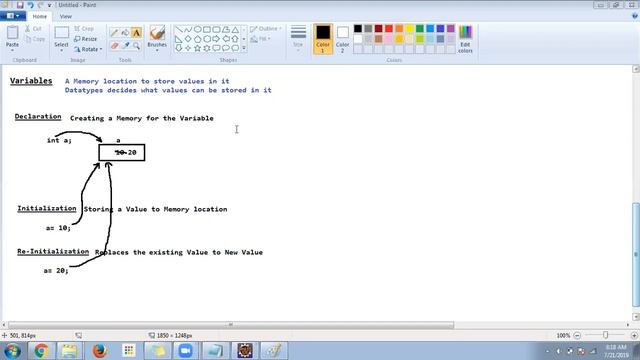Screen dimensions: 640x360
Task: Open Zoom from taskbar
Action: click(185, 351)
